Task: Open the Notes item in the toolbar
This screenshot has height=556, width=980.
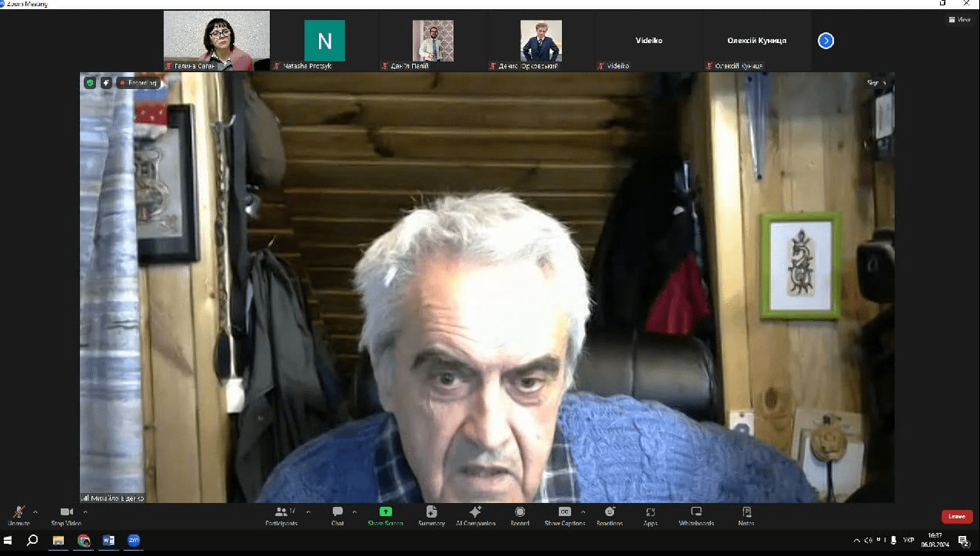Action: [746, 513]
